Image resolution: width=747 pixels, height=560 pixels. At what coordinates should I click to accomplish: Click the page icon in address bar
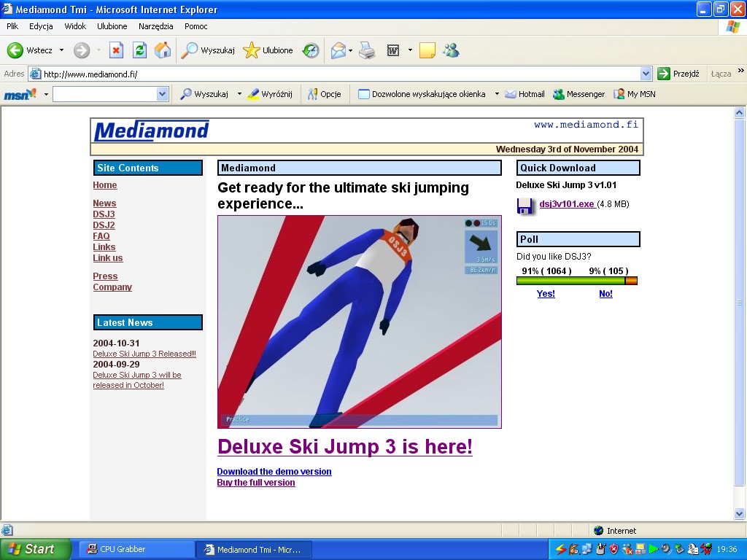click(35, 74)
